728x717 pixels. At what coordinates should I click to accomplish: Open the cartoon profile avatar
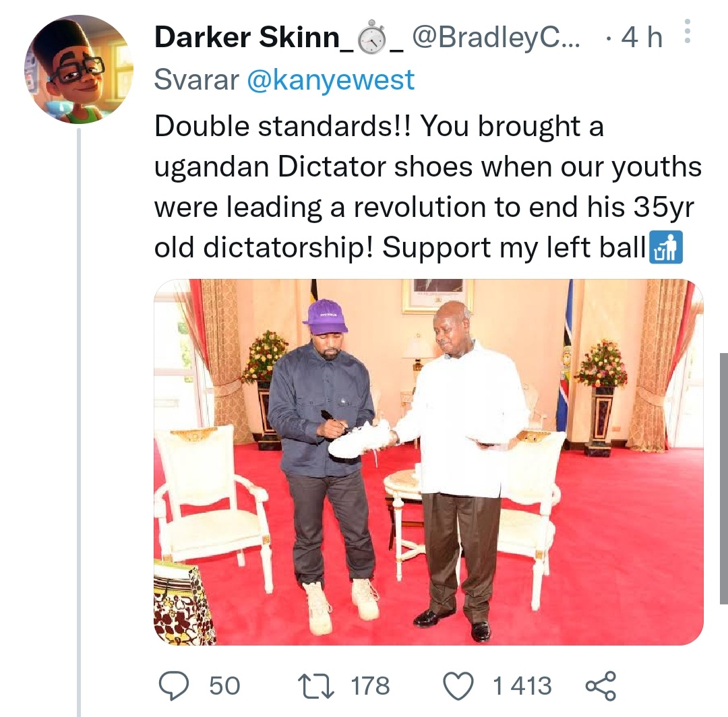pos(79,69)
